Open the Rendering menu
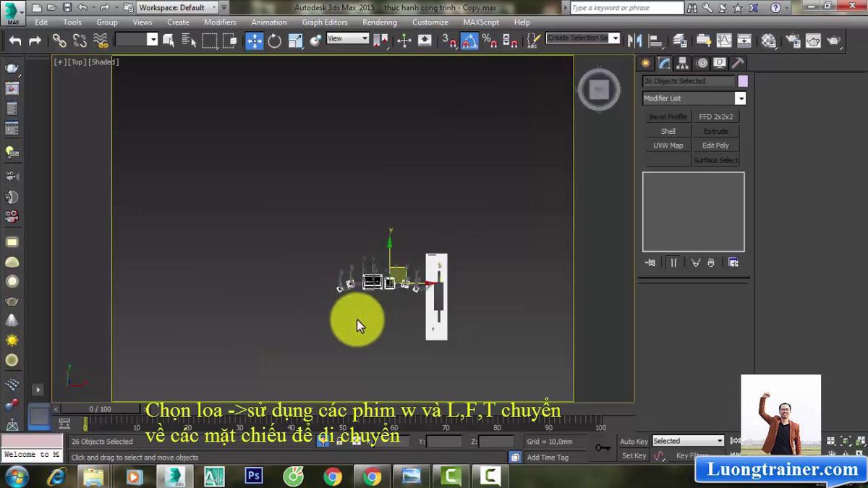Screen dimensions: 868x488 [379, 22]
